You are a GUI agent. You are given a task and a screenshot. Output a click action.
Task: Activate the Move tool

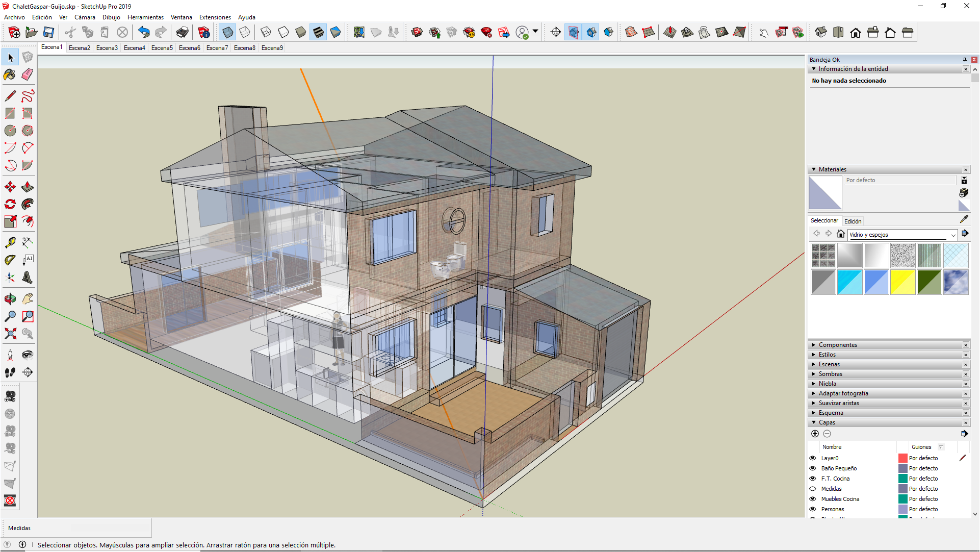tap(10, 187)
